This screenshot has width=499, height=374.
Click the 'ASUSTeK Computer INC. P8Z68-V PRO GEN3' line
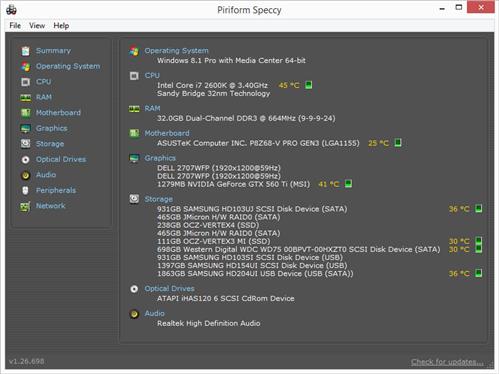[258, 143]
